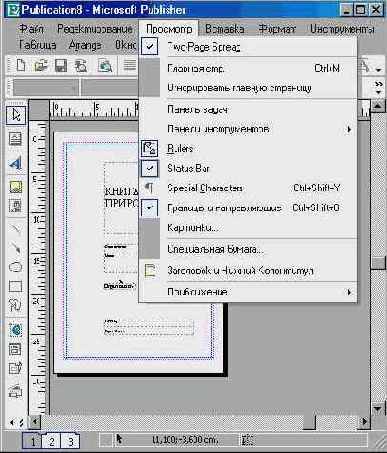
Task: Uncheck the Status Bar checkmark
Action: [x=149, y=168]
